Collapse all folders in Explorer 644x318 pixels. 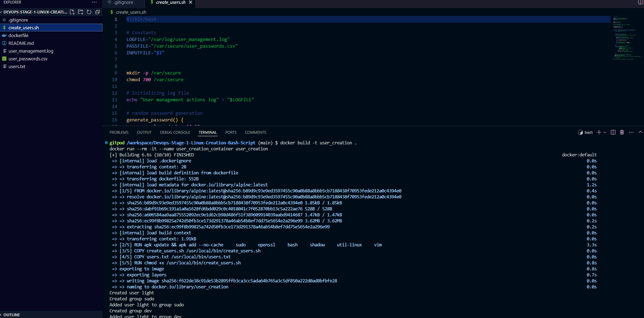98,12
